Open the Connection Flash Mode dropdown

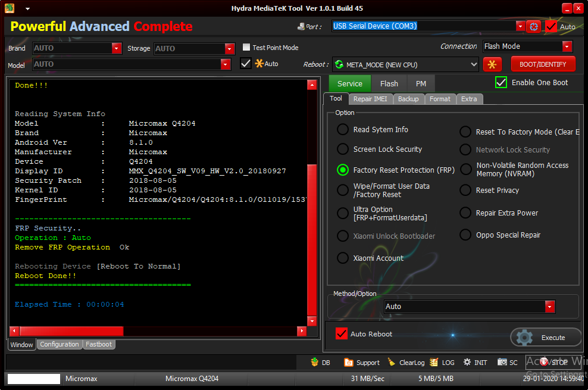567,46
